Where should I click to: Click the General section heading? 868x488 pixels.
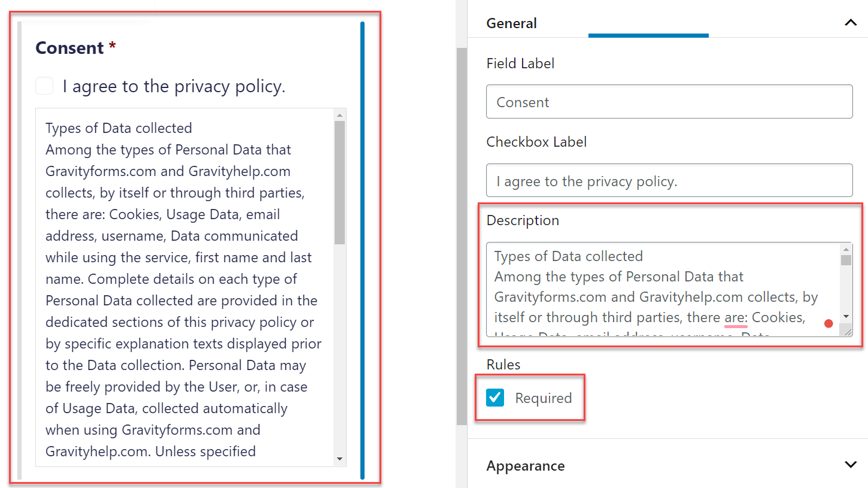point(511,23)
